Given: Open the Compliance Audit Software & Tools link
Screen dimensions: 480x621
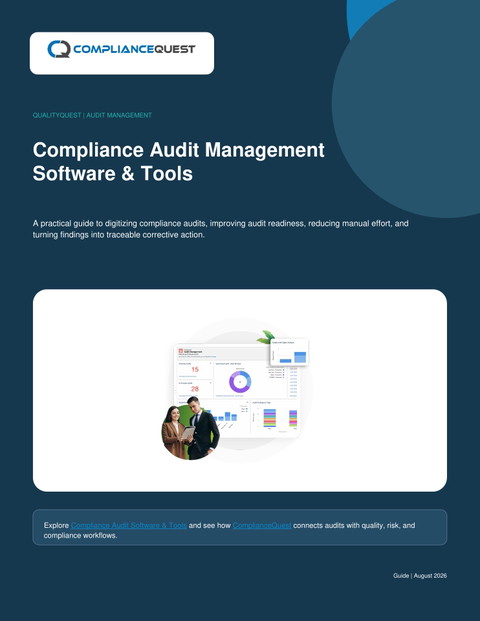Looking at the screenshot, I should coord(129,526).
